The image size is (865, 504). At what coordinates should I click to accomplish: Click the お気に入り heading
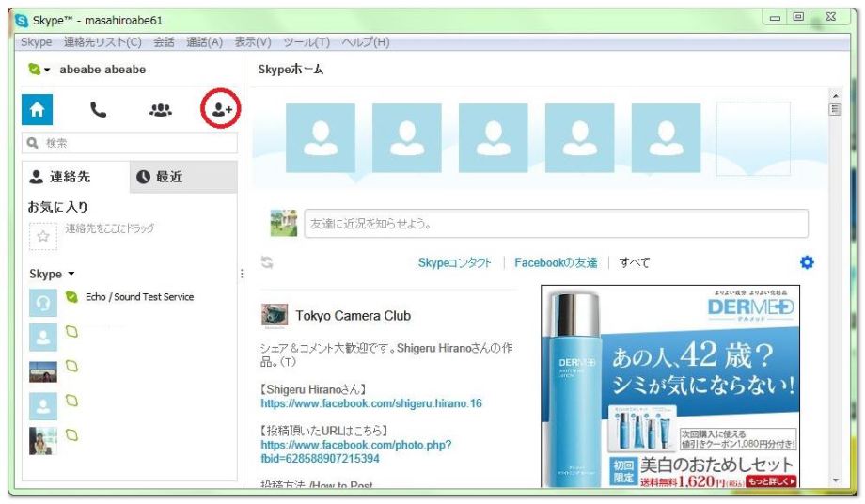click(x=57, y=207)
